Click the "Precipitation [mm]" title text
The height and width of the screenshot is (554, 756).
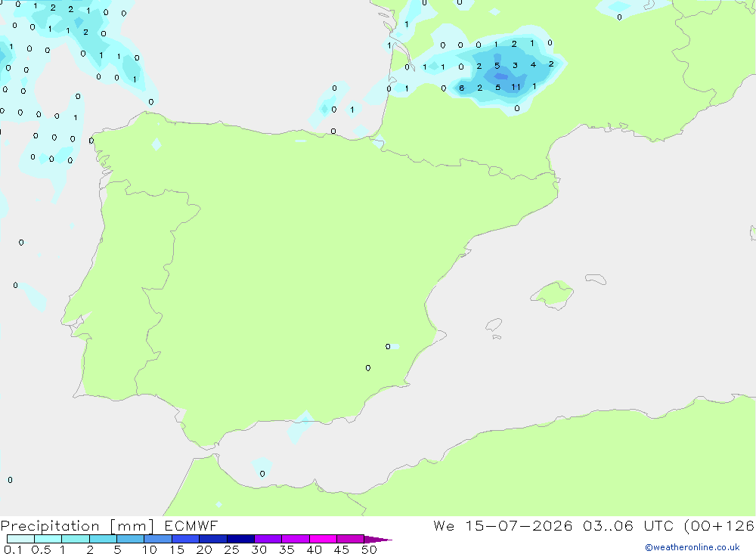click(x=77, y=526)
